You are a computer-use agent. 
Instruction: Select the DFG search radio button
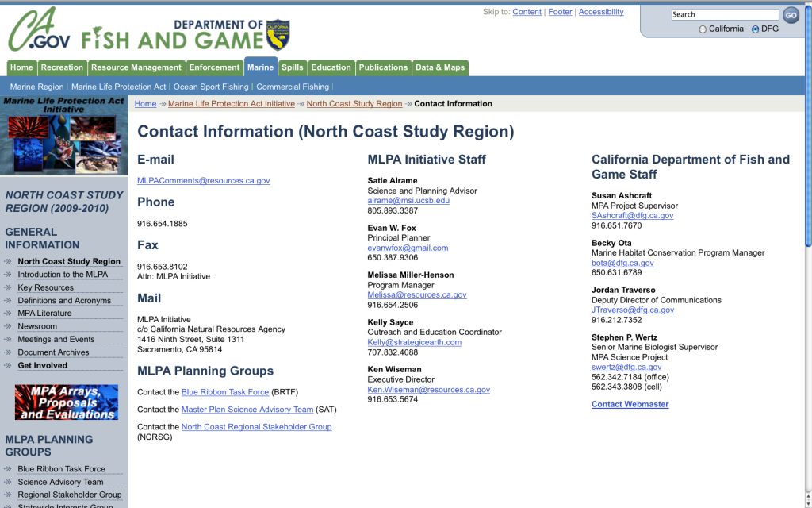click(755, 29)
